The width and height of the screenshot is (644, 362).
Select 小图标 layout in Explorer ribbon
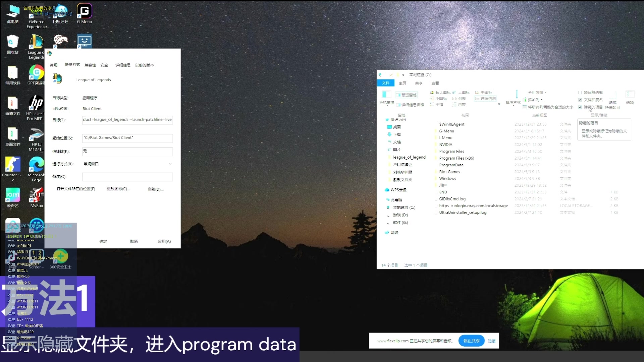pos(438,99)
